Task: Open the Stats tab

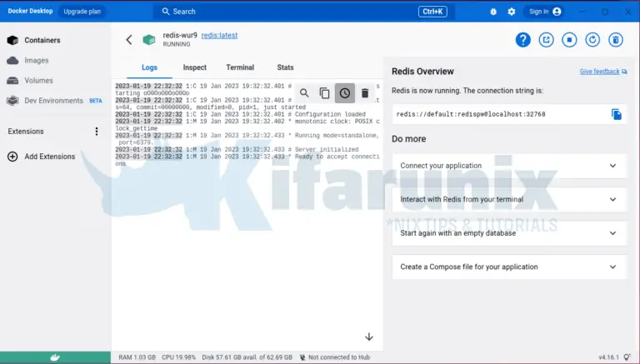Action: click(x=285, y=67)
